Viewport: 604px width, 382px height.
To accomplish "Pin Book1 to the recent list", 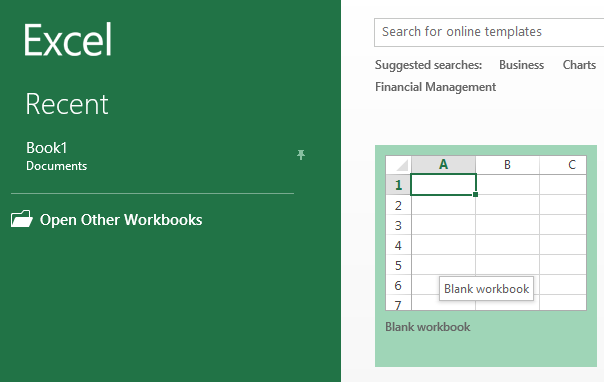I will [301, 155].
